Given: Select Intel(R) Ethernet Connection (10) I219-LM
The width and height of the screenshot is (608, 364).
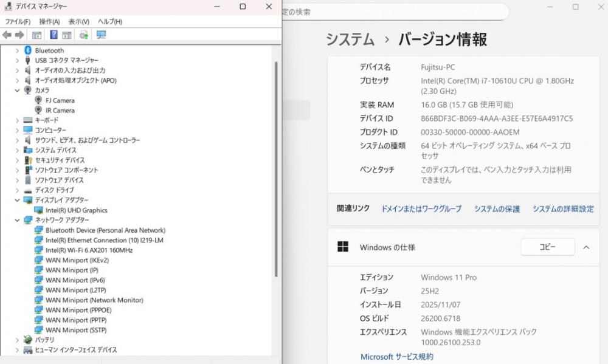Looking at the screenshot, I should pos(105,241).
